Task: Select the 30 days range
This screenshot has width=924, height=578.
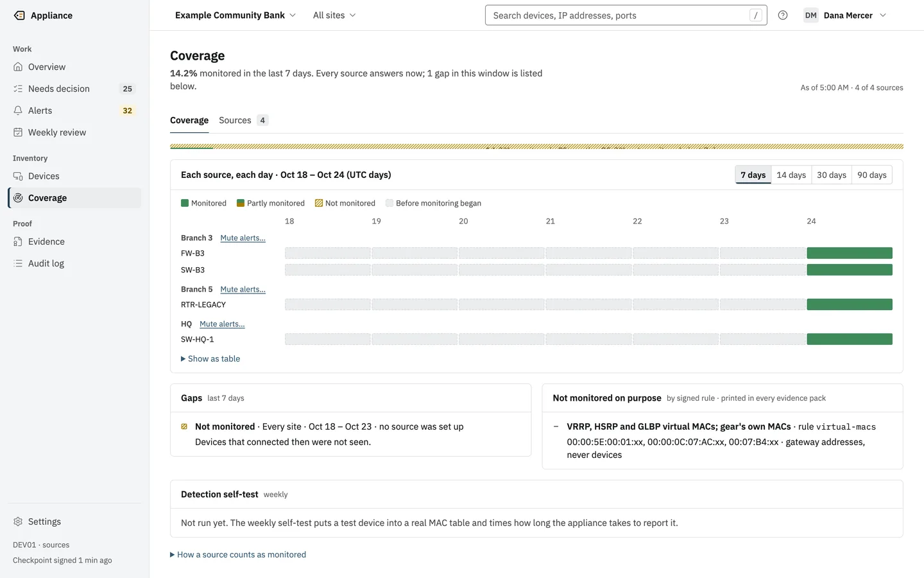Action: tap(832, 175)
